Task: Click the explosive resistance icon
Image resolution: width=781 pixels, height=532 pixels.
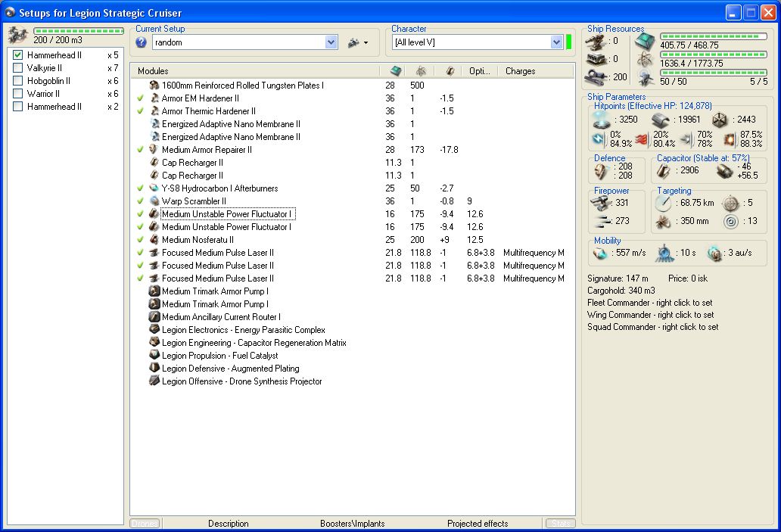Action: click(730, 139)
